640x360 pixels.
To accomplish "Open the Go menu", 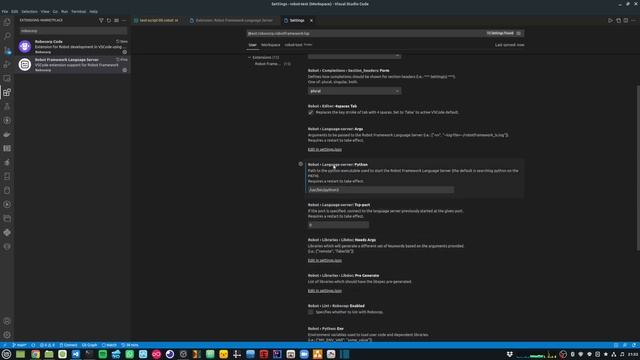I will tap(55, 11).
